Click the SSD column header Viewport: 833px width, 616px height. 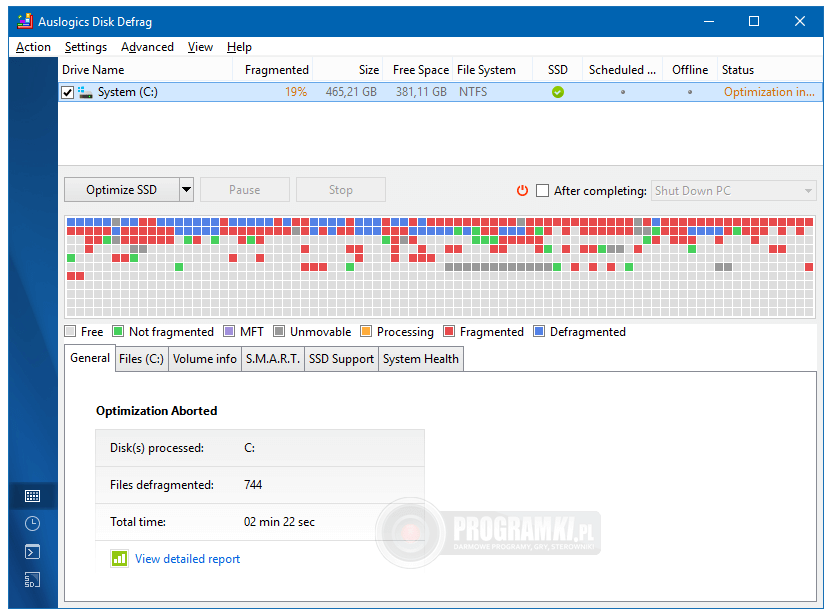coord(557,70)
